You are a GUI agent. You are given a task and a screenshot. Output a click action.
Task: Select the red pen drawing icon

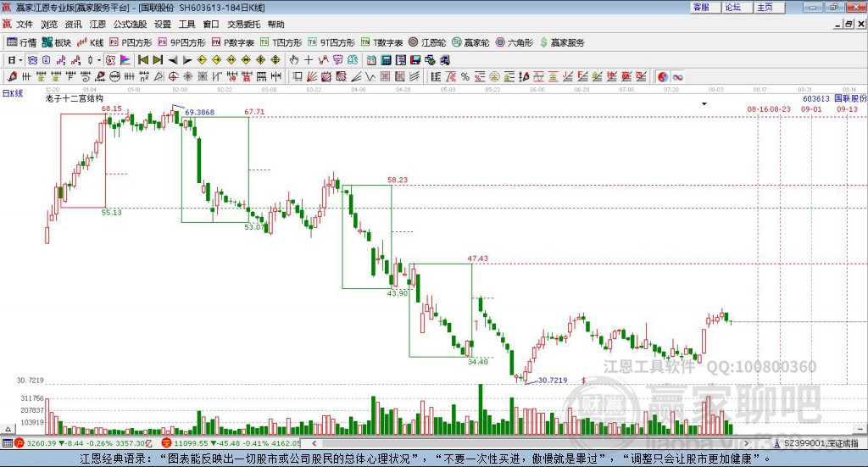point(12,77)
